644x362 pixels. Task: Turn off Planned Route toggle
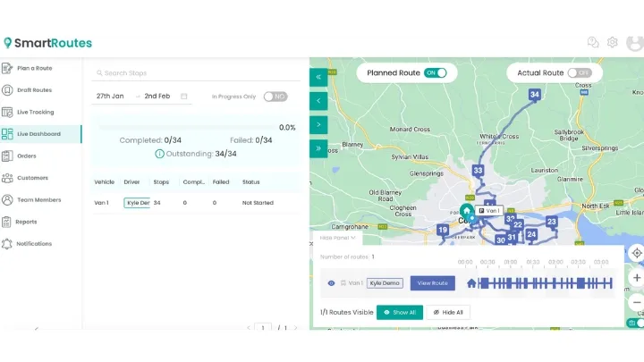[435, 72]
